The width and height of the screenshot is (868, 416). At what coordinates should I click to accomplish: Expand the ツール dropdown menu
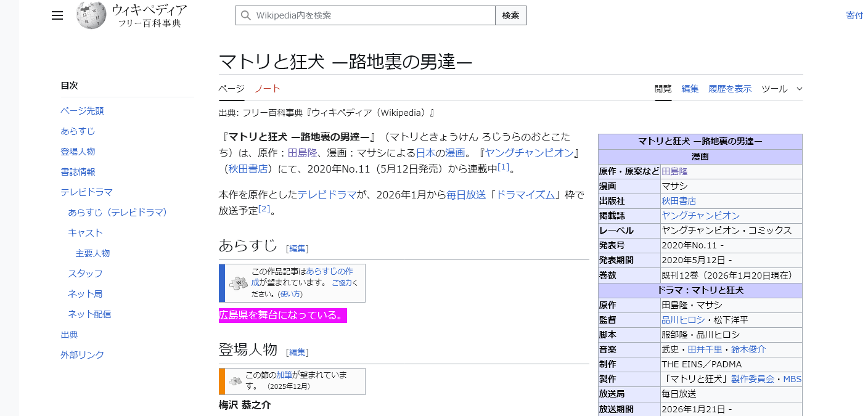pyautogui.click(x=782, y=89)
